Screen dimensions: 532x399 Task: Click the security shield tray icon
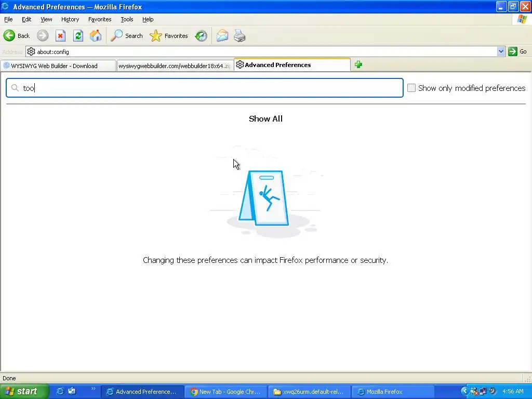474,391
